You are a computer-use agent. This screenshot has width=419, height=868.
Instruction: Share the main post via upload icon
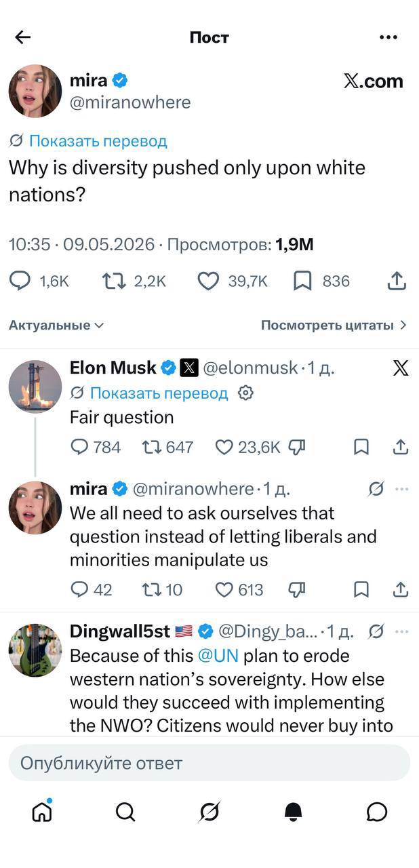point(397,281)
